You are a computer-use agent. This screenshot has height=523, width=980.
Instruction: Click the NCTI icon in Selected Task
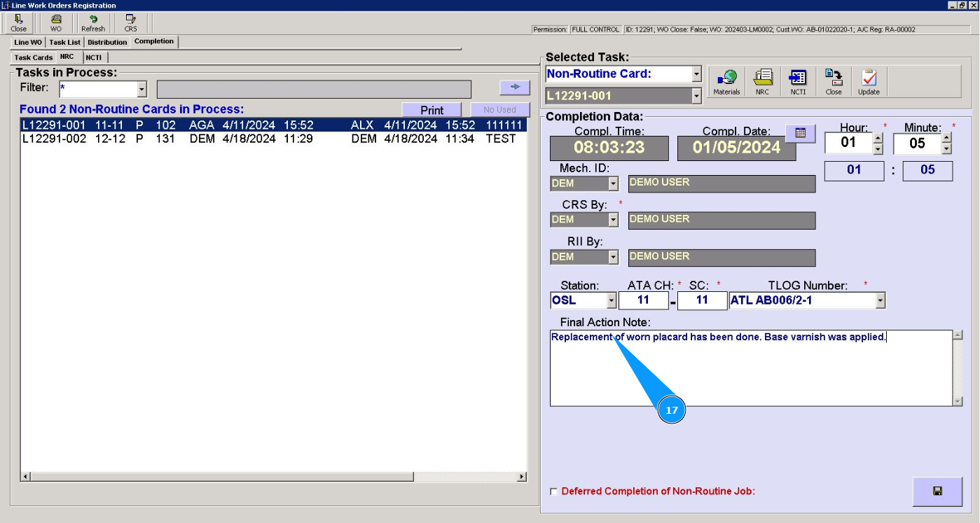point(798,82)
